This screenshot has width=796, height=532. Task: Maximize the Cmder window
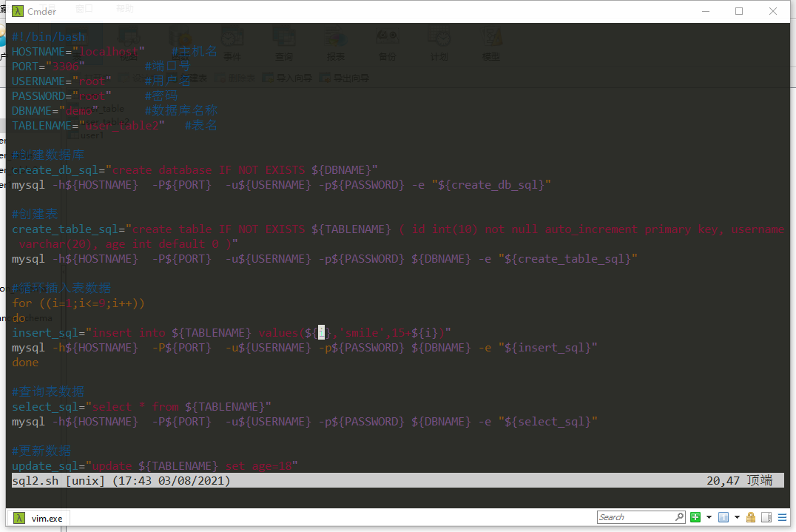(739, 11)
